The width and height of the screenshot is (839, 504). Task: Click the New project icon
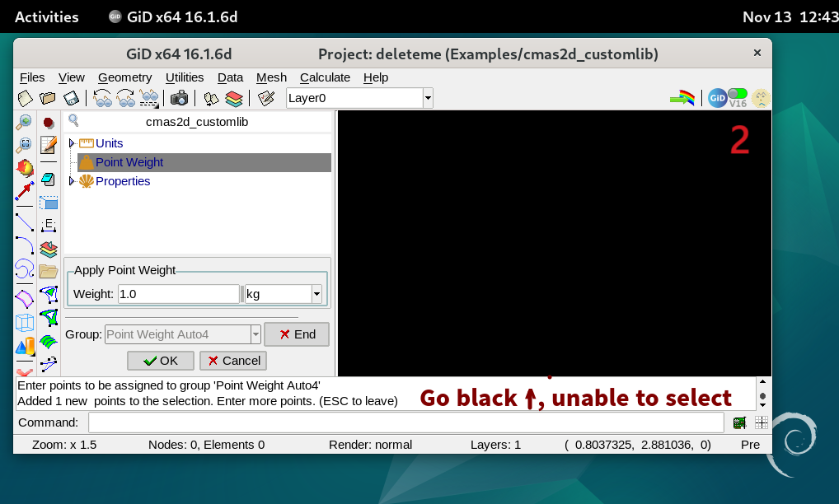click(x=26, y=98)
